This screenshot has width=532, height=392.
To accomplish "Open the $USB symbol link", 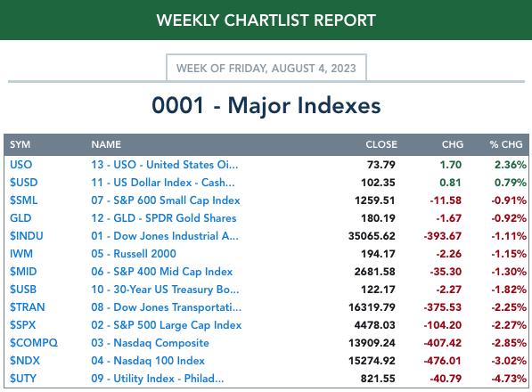I will coord(23,290).
